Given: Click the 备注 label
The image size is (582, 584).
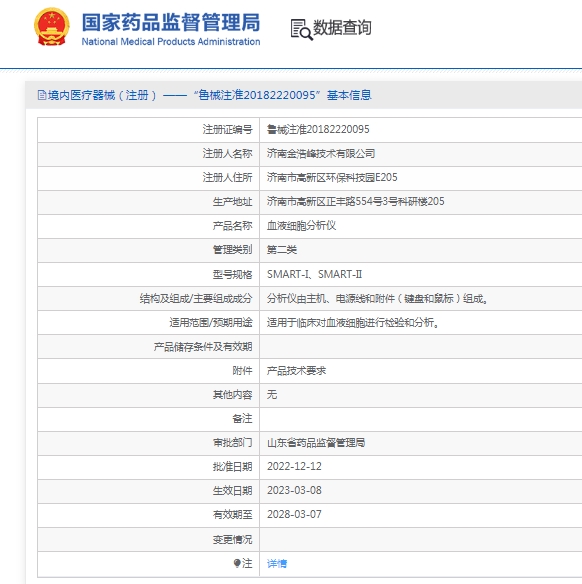Looking at the screenshot, I should coord(242,419).
